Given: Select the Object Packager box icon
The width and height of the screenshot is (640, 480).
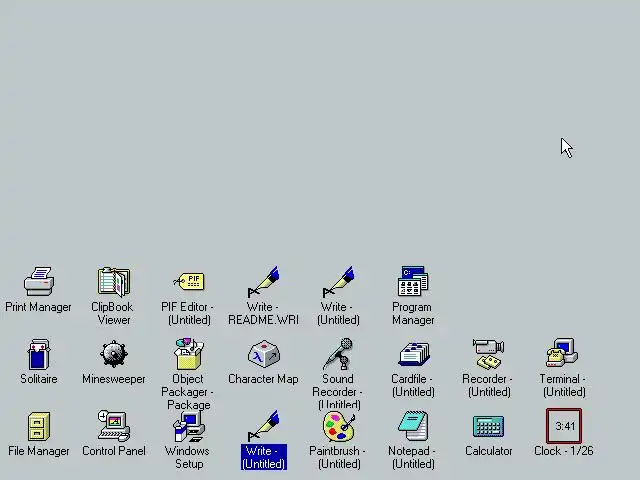Looking at the screenshot, I should 189,353.
